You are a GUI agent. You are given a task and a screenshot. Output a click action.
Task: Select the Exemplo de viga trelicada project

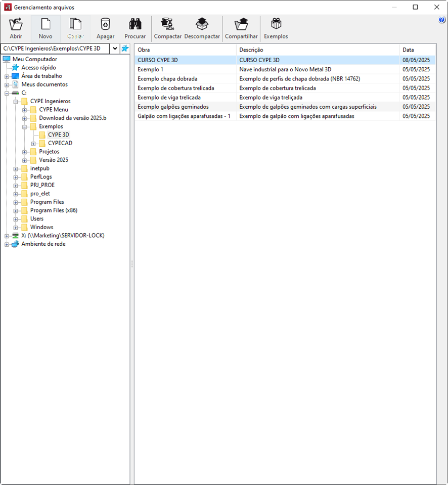pos(169,98)
